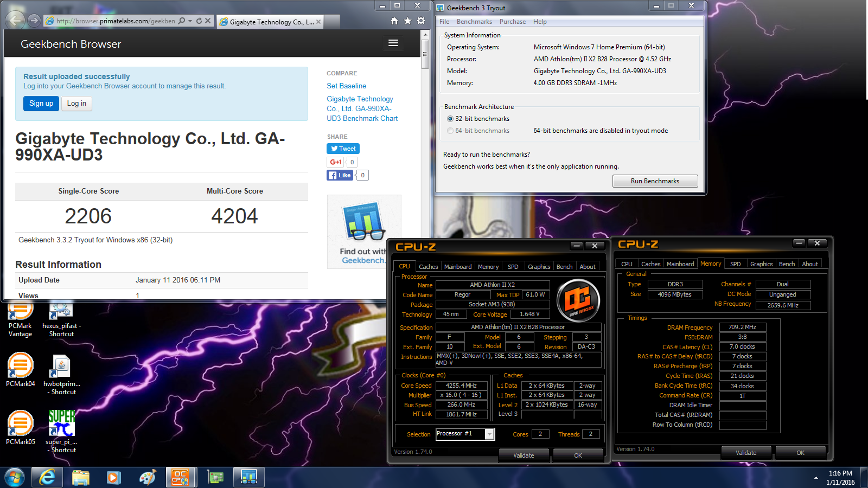
Task: Switch to Caches tab in left CPU-Z
Action: point(428,267)
